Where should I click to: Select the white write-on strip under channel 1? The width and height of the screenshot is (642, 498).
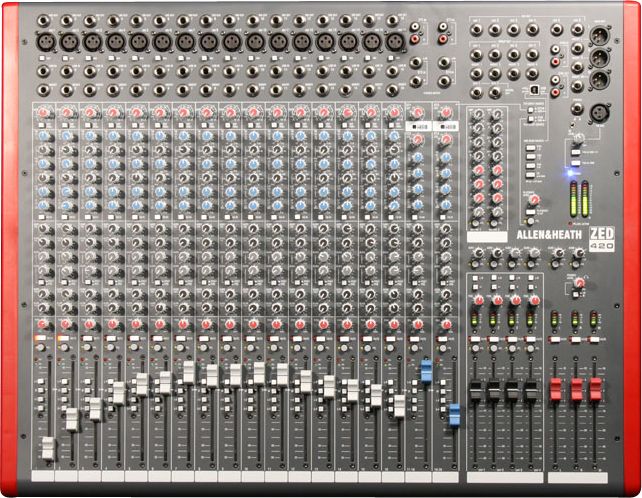point(43,476)
